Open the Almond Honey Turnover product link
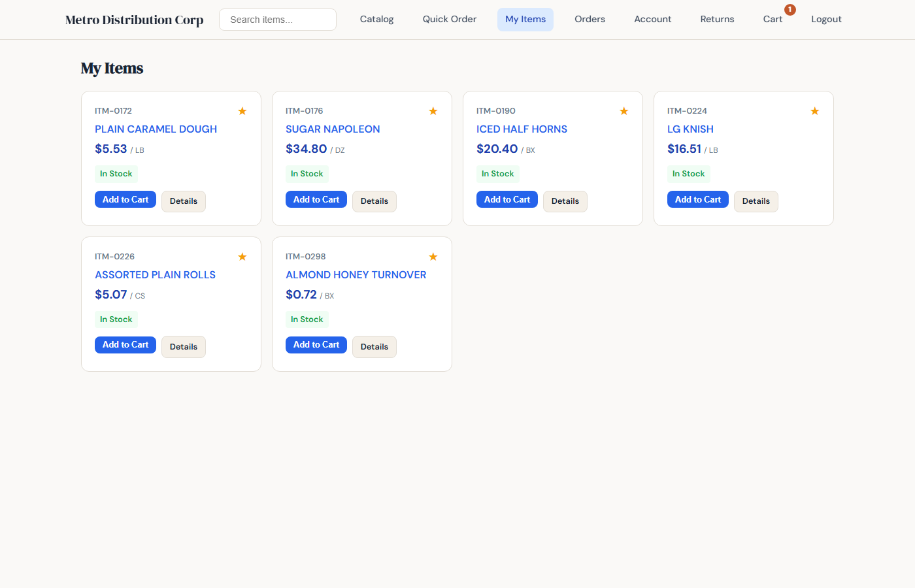Viewport: 915px width, 588px height. [x=356, y=274]
